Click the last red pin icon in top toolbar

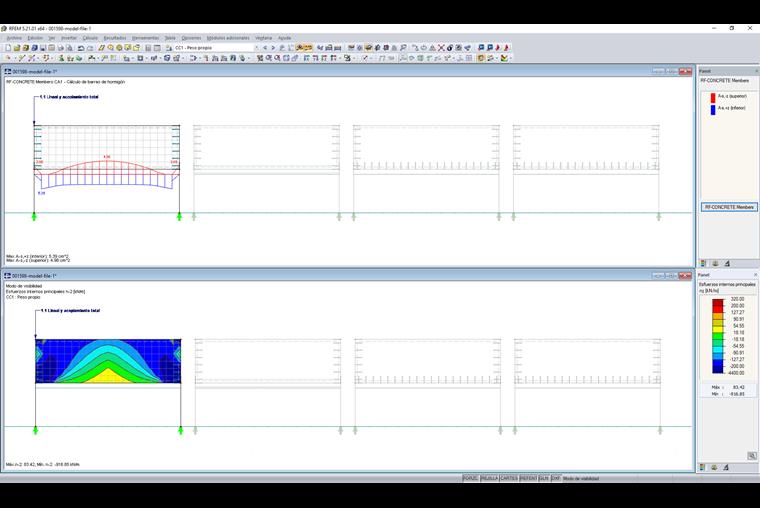(507, 48)
